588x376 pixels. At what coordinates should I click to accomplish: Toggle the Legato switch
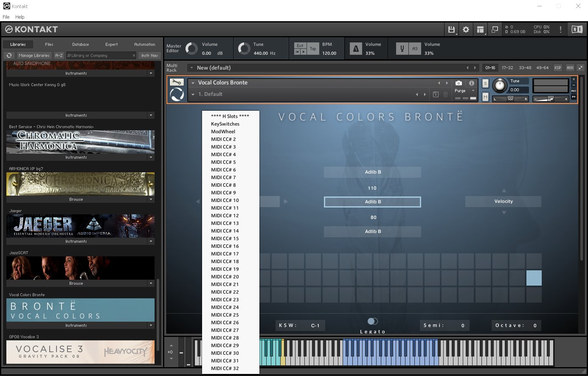(x=372, y=321)
